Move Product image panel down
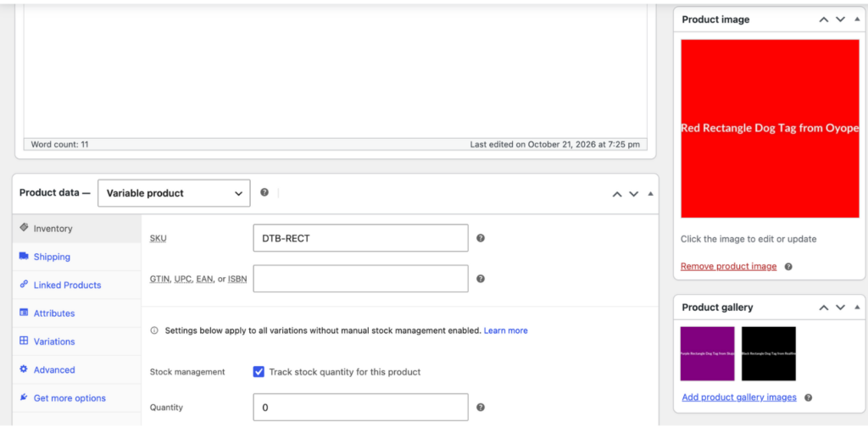868x427 pixels. [840, 19]
